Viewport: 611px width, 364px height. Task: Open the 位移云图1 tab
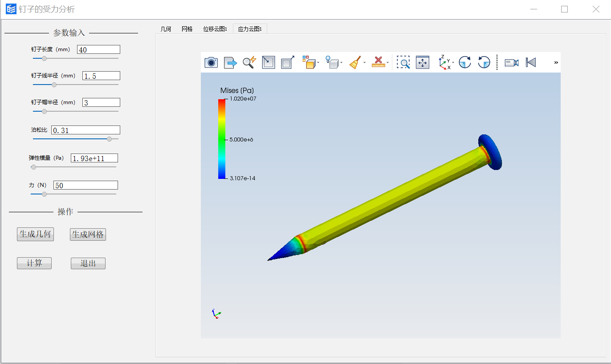215,29
